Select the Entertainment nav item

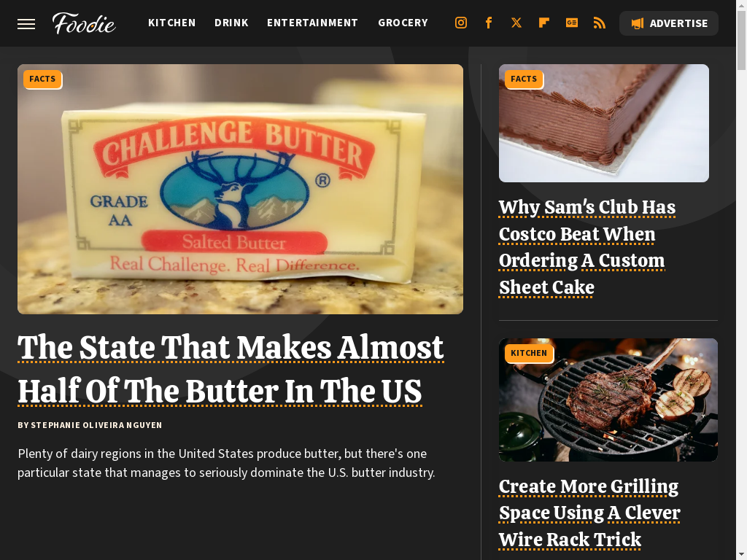click(x=312, y=23)
